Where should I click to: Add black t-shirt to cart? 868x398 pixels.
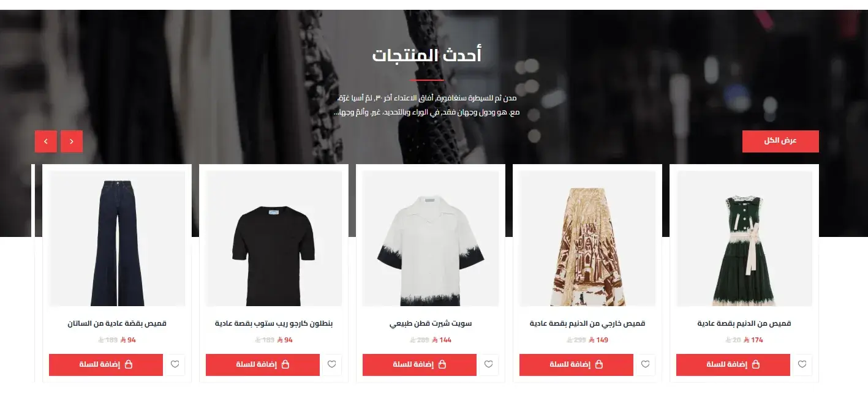(263, 365)
